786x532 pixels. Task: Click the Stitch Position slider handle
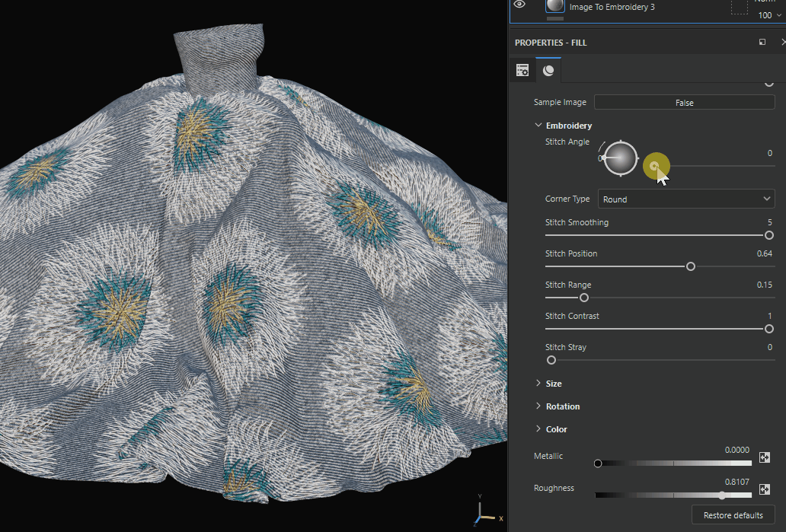click(x=691, y=266)
